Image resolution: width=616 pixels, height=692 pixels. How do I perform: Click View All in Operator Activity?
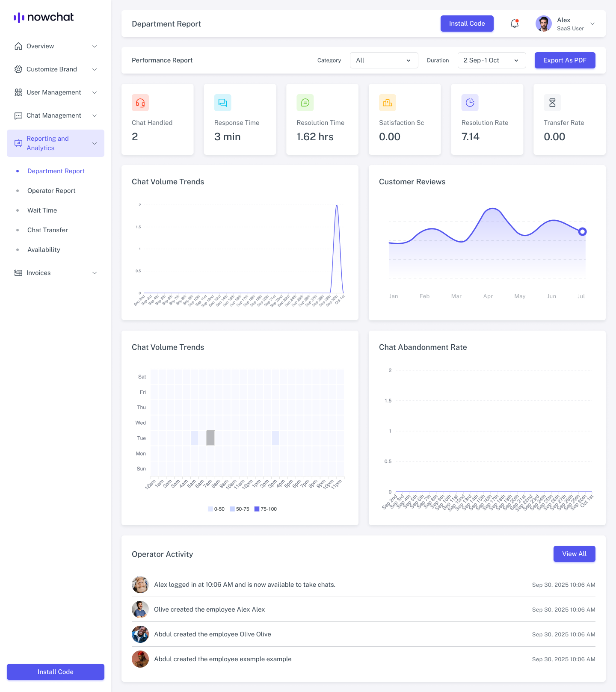(574, 554)
